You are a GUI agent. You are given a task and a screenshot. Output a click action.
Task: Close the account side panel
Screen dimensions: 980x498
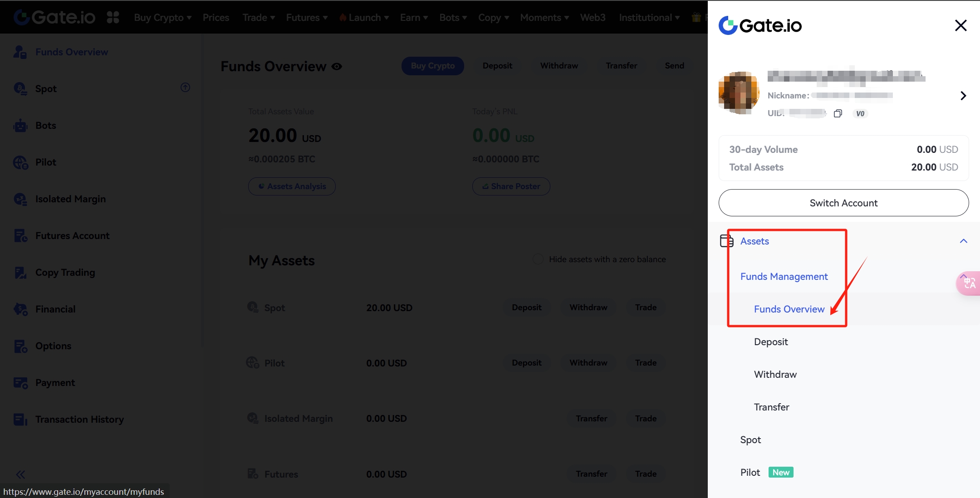pos(960,25)
